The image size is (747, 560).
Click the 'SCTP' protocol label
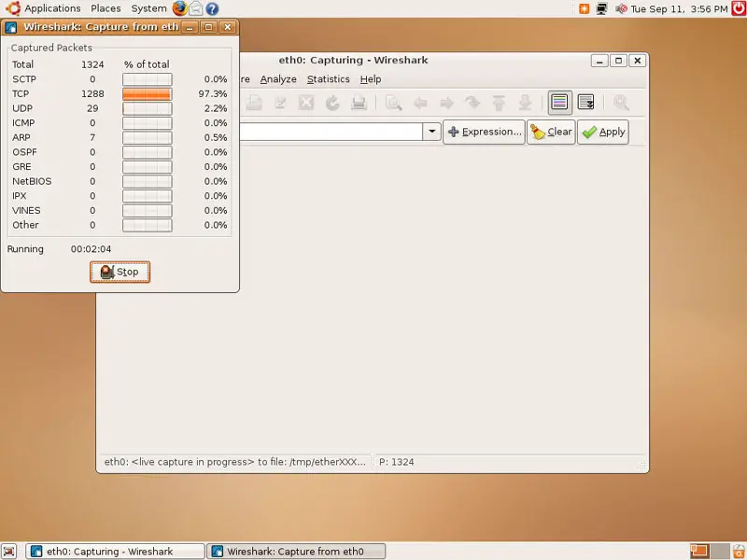tap(24, 79)
